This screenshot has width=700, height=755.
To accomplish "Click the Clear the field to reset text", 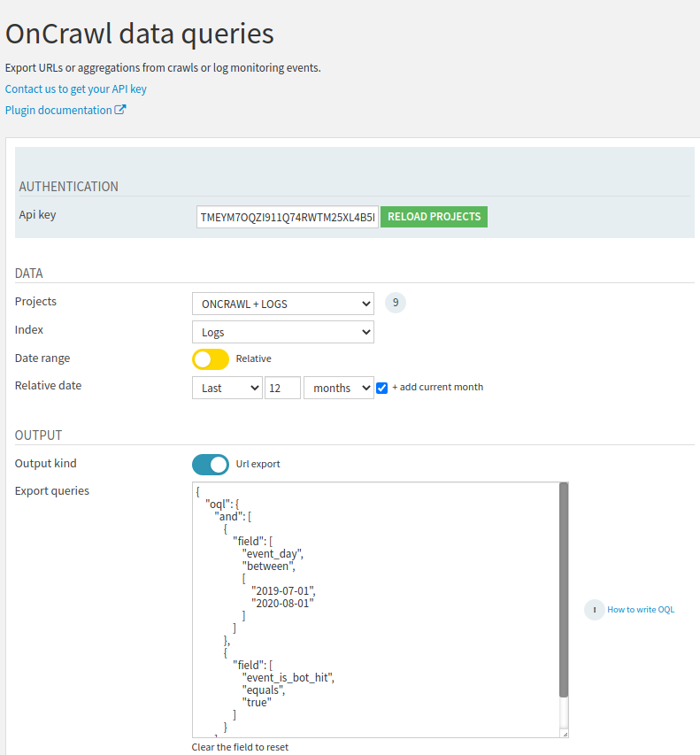I will click(240, 747).
